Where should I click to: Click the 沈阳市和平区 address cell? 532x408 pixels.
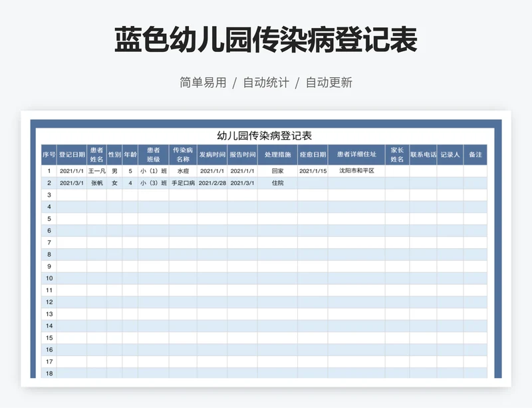(356, 171)
